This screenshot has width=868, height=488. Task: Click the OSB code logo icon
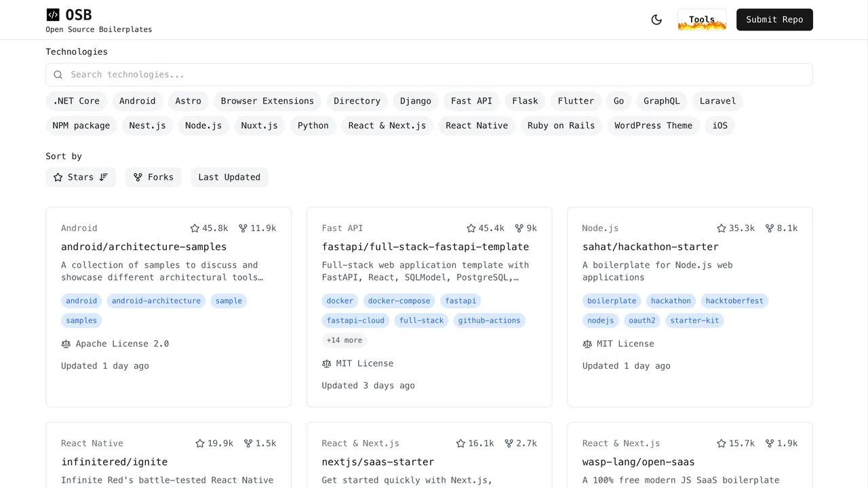click(x=53, y=15)
